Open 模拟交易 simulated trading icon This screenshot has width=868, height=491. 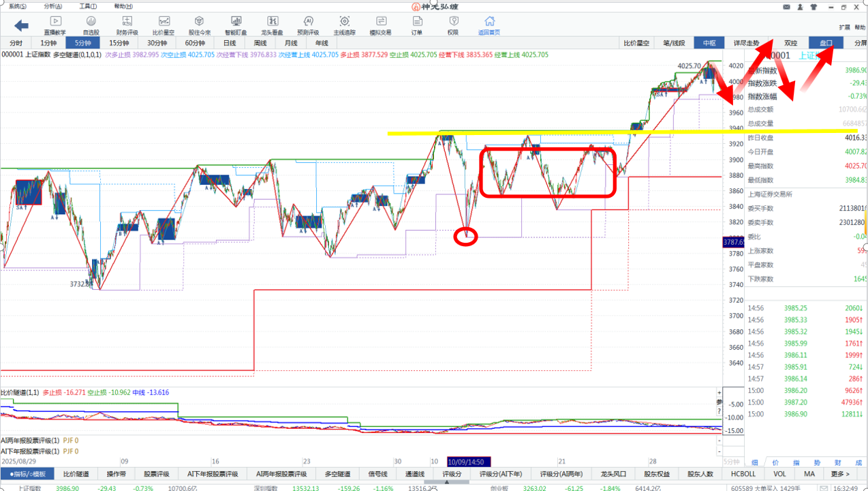[380, 26]
